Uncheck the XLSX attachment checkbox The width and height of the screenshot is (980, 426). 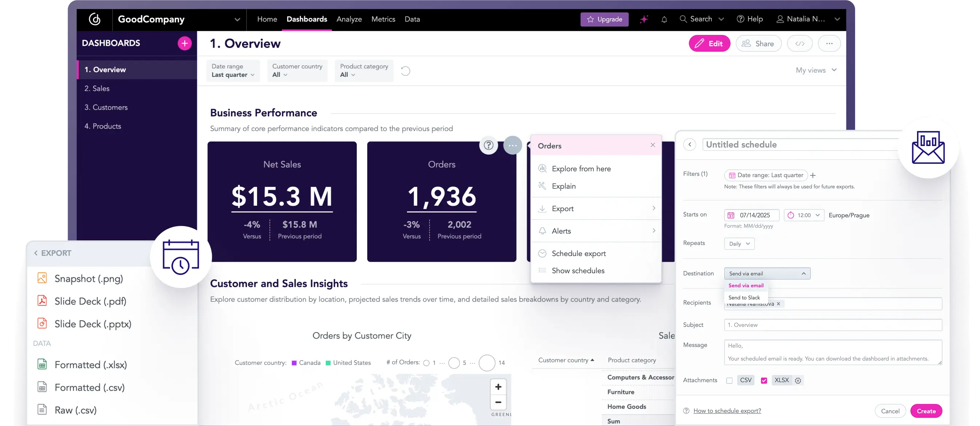pos(763,380)
